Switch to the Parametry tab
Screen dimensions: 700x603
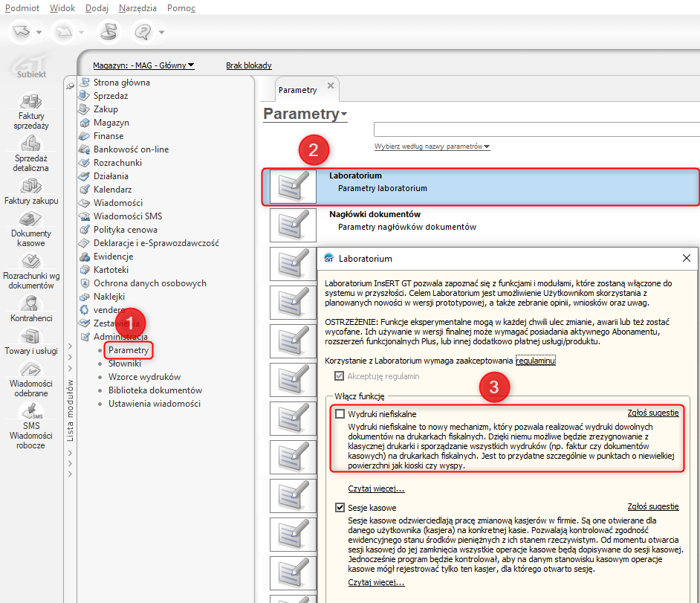coord(298,90)
